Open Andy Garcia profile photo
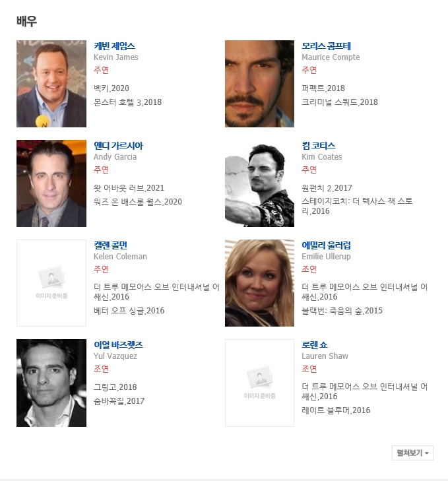 [51, 183]
